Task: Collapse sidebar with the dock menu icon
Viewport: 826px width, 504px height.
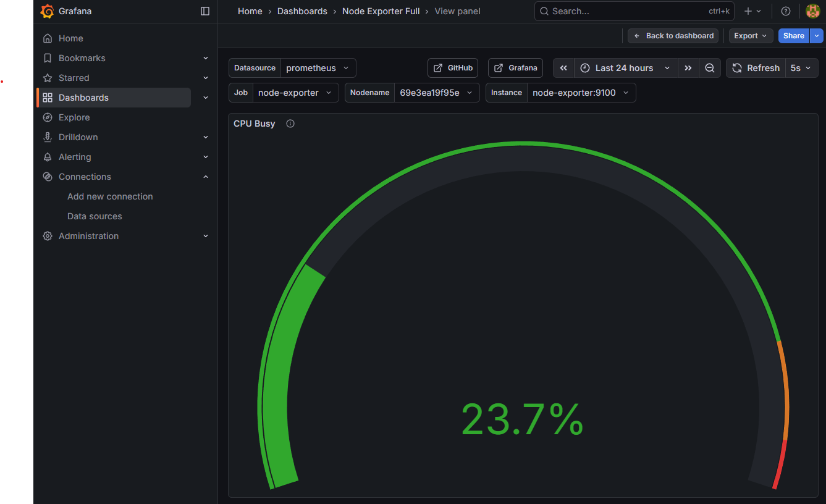Action: pos(205,11)
